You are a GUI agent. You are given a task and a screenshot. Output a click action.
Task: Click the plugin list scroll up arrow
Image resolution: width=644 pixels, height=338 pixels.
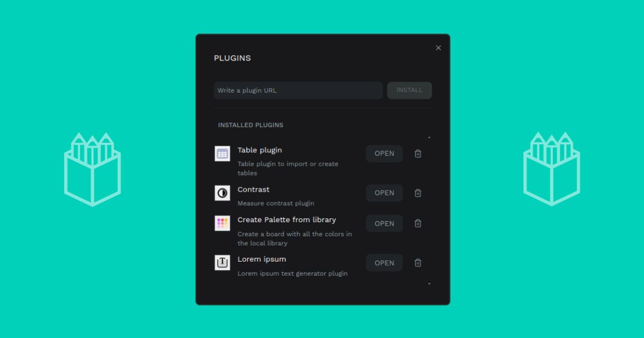coord(429,138)
